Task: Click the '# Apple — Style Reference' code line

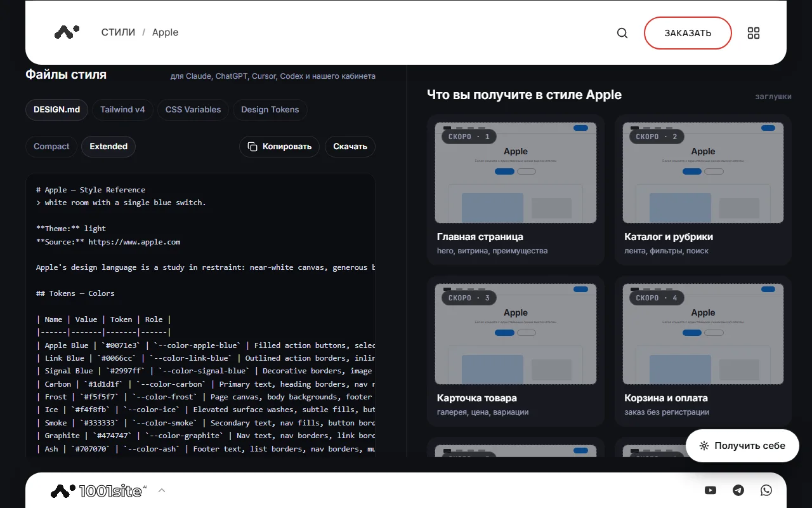Action: [91, 190]
